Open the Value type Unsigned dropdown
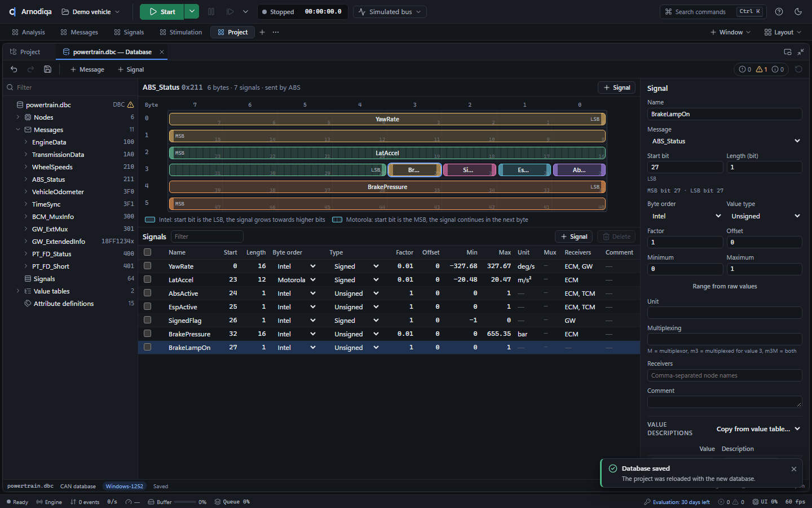Viewport: 812px width, 508px height. [764, 216]
